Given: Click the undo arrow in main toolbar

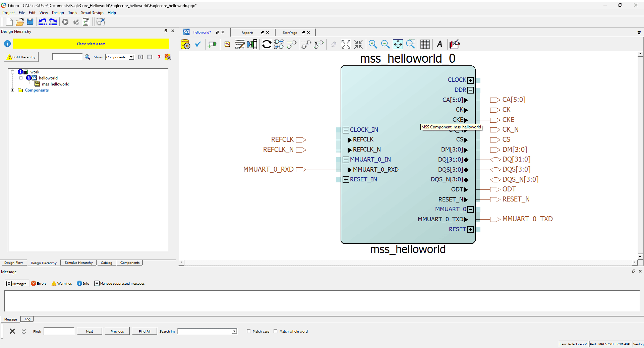Looking at the screenshot, I should [x=43, y=22].
